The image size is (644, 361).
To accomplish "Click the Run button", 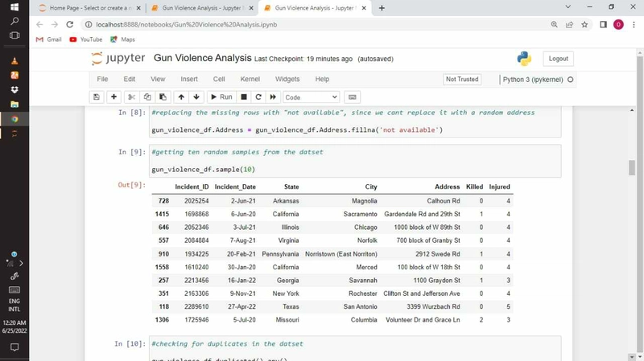I will pyautogui.click(x=221, y=97).
